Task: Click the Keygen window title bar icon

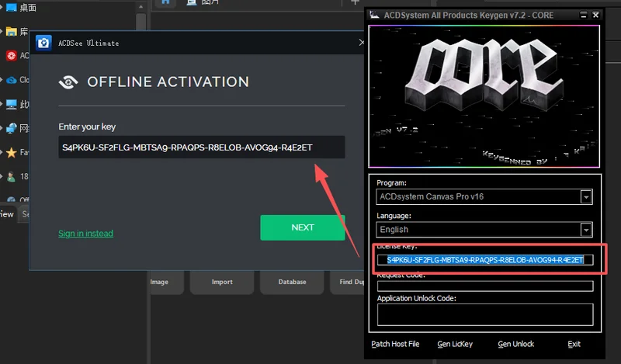Action: coord(374,15)
